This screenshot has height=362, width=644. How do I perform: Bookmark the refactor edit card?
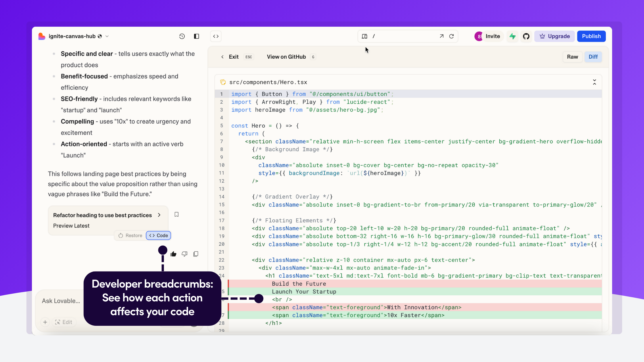[x=177, y=214]
